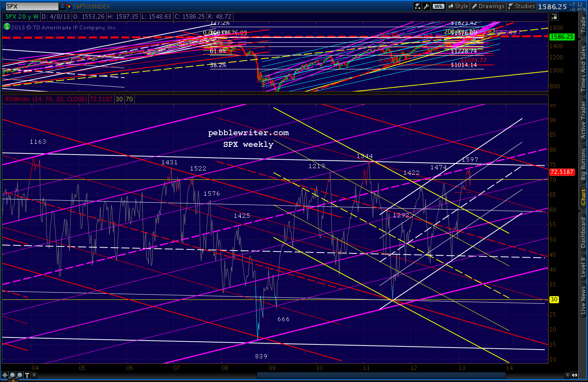Viewport: 588px width, 382px height.
Task: Change the Wk timeframe aggregation button
Action: pyautogui.click(x=439, y=6)
